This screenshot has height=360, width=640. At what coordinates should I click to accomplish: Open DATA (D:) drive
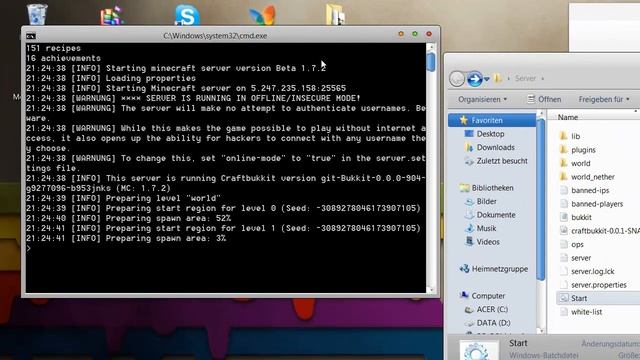(493, 322)
